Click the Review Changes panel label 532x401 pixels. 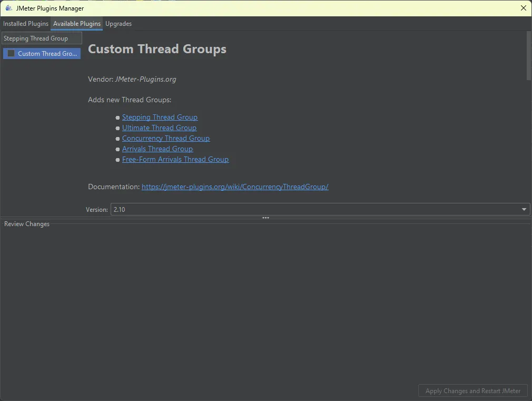tap(27, 224)
